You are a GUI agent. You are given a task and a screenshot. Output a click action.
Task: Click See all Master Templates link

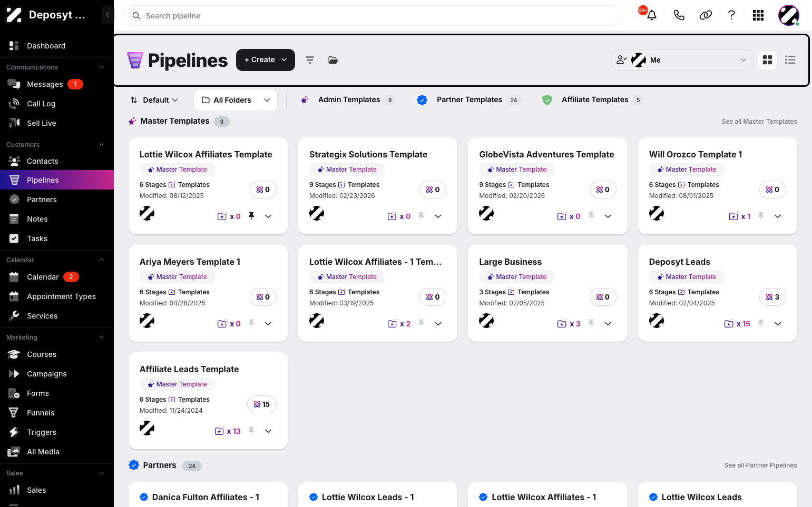tap(759, 122)
